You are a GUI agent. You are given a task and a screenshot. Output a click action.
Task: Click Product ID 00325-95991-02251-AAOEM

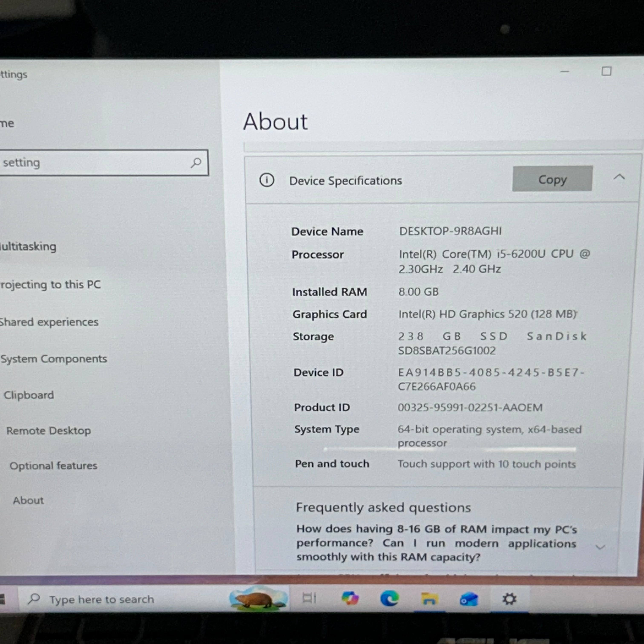[470, 407]
